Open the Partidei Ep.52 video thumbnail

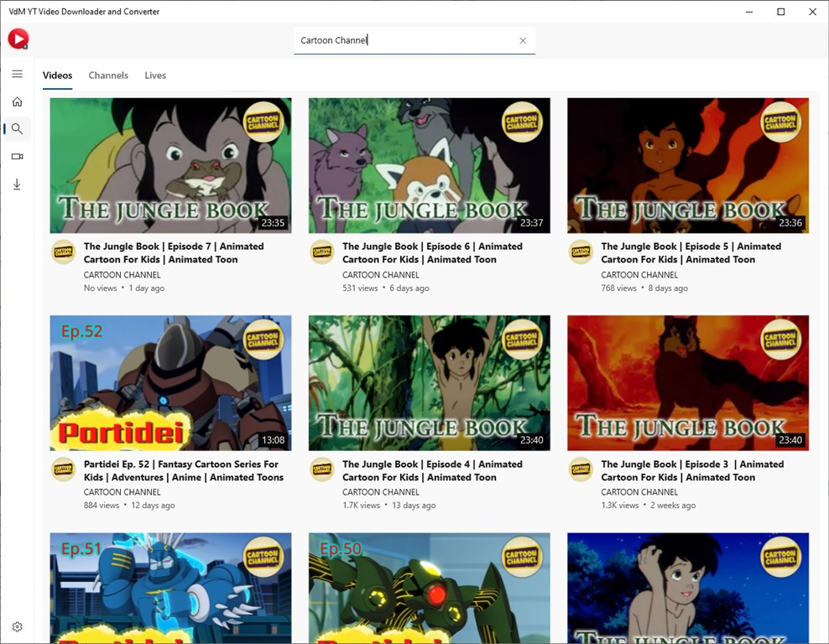click(170, 383)
